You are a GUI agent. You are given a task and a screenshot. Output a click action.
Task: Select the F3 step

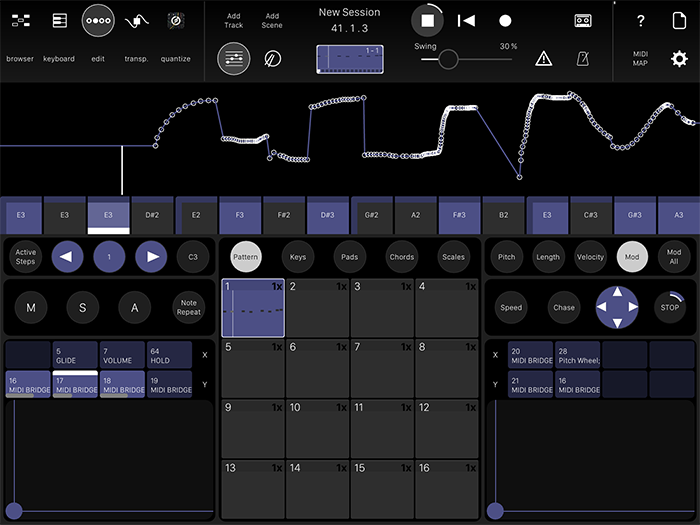click(240, 215)
